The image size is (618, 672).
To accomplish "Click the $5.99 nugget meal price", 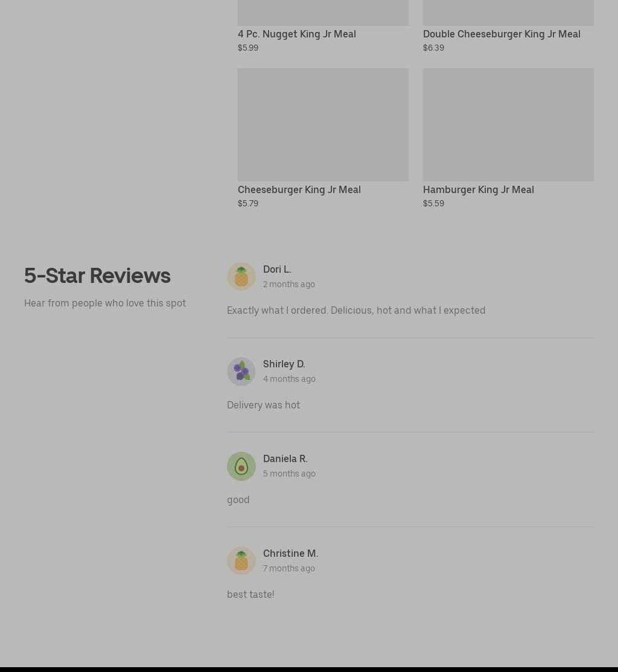I will coord(248,48).
